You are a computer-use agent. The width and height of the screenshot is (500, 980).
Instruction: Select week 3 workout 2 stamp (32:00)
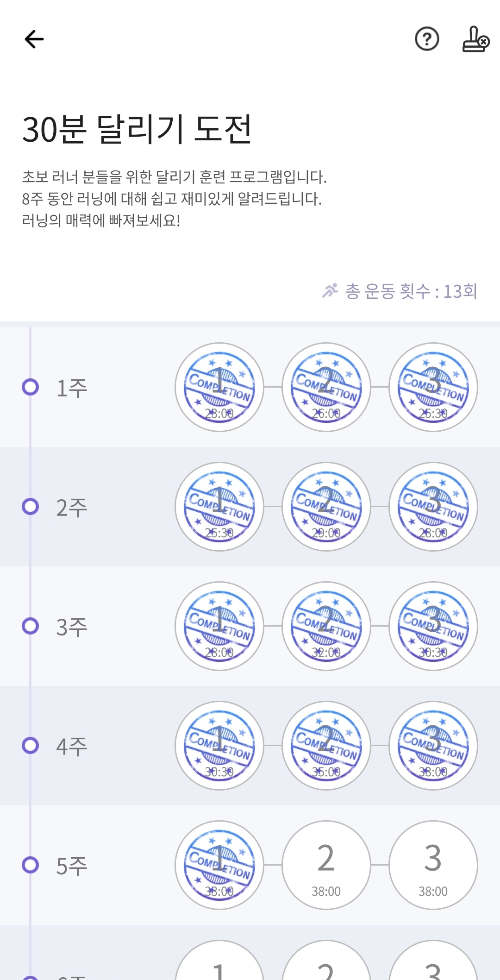pyautogui.click(x=326, y=626)
